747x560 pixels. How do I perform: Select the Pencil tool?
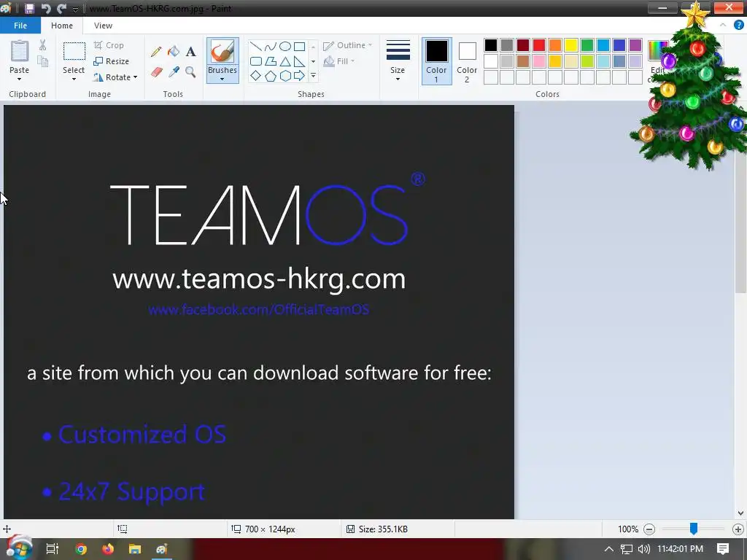tap(156, 52)
